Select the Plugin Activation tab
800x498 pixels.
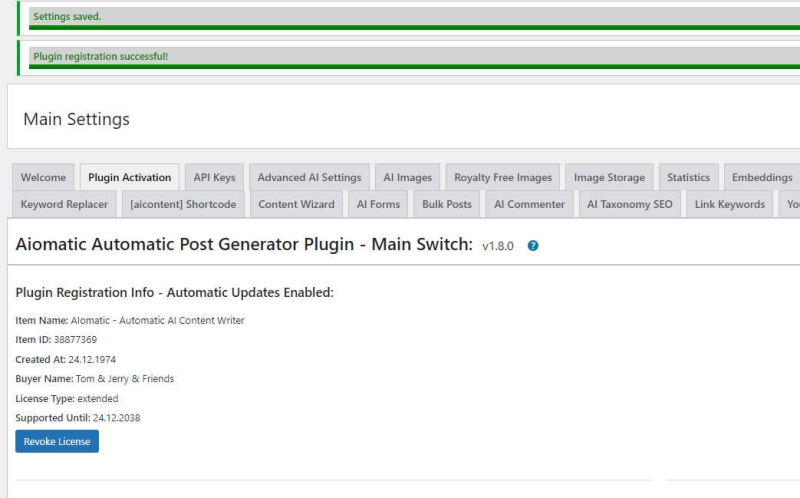point(130,177)
